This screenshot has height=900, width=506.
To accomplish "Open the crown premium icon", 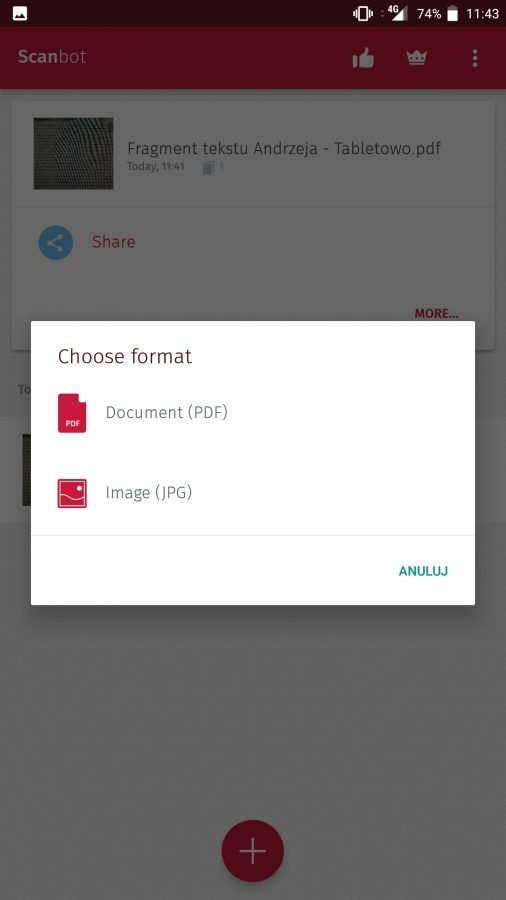I will [417, 58].
